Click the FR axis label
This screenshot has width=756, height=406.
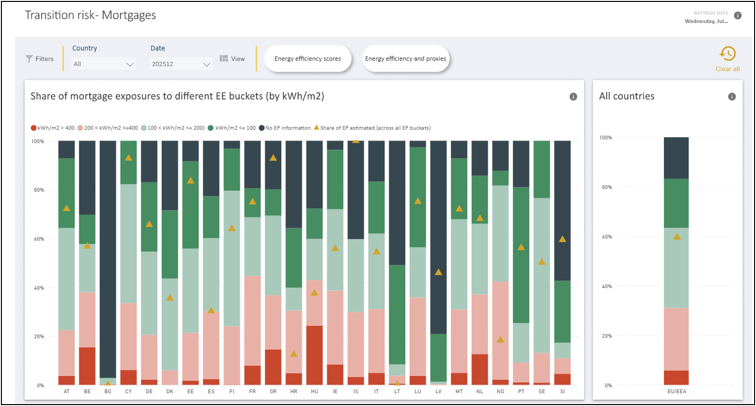coord(252,392)
